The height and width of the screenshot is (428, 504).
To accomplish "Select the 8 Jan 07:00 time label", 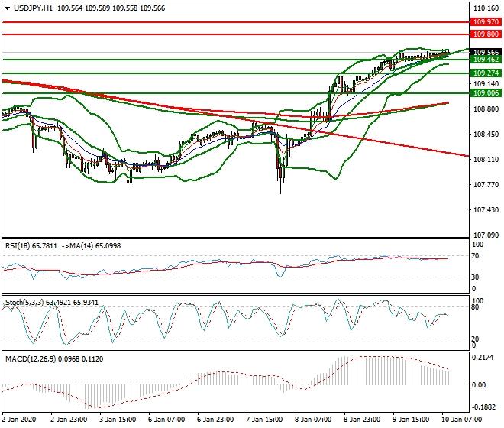I will pyautogui.click(x=313, y=420).
